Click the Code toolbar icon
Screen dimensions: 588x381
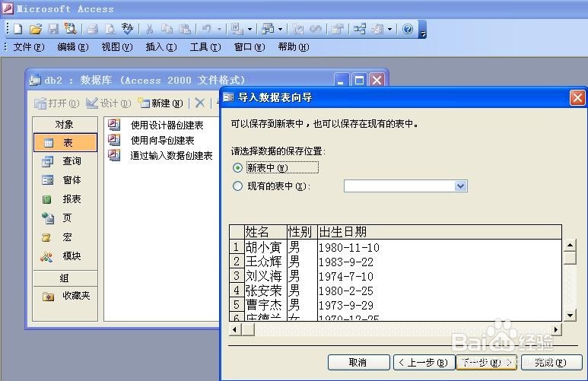click(298, 29)
